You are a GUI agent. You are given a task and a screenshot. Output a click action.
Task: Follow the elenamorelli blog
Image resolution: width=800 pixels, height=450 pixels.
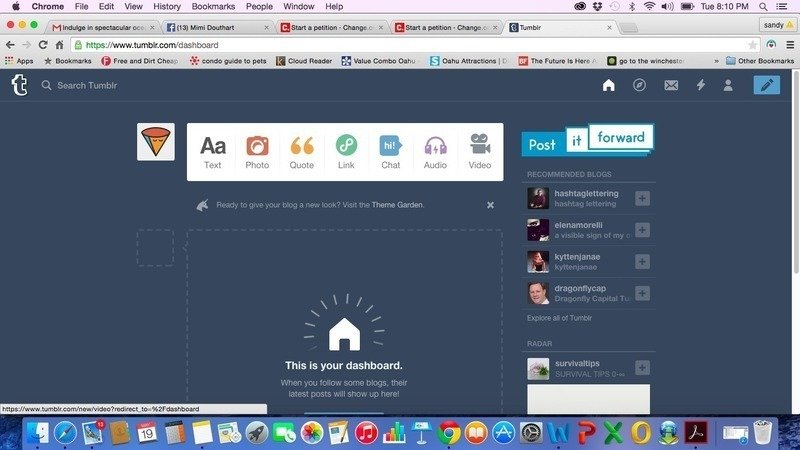(642, 230)
